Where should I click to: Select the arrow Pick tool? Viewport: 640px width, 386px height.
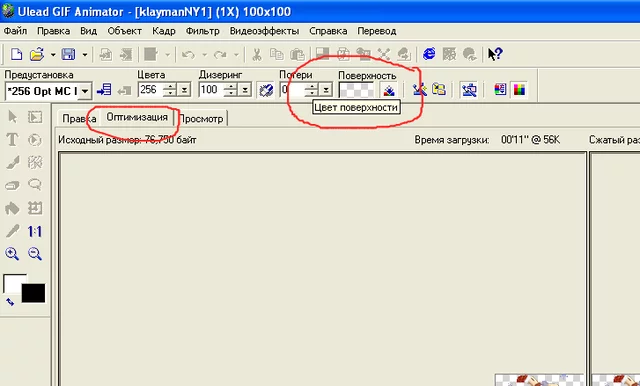click(13, 117)
